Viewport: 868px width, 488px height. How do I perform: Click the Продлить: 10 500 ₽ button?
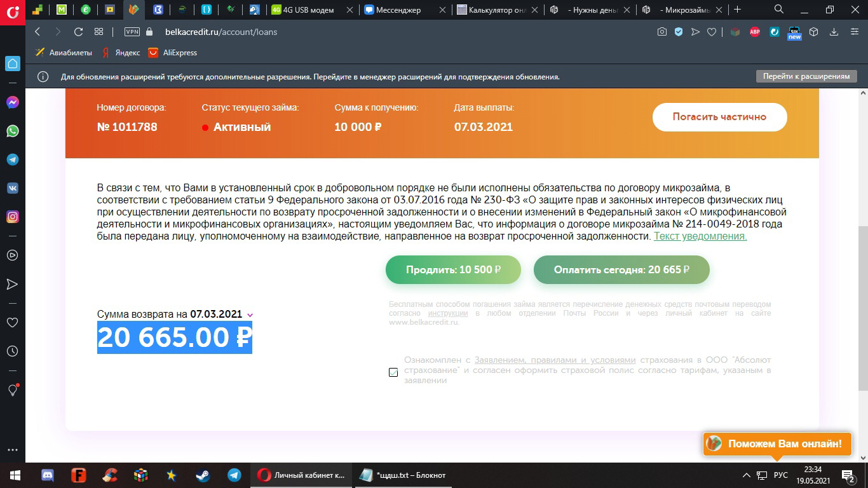pos(453,269)
